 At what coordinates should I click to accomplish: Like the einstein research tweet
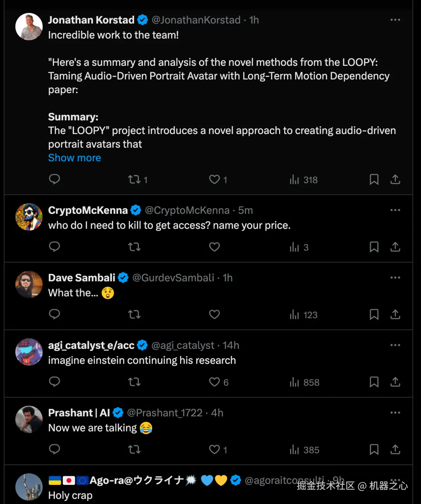(x=214, y=382)
